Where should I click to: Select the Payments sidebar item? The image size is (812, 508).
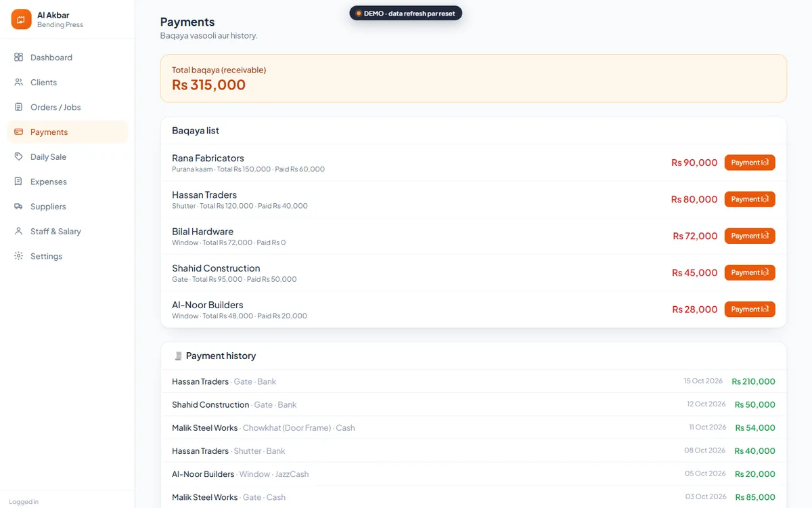(x=67, y=132)
